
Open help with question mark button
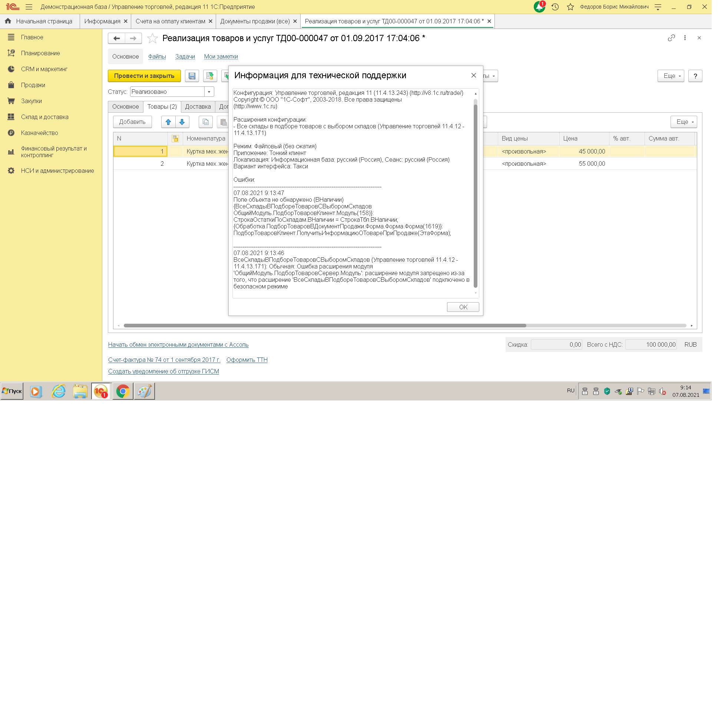pos(695,76)
